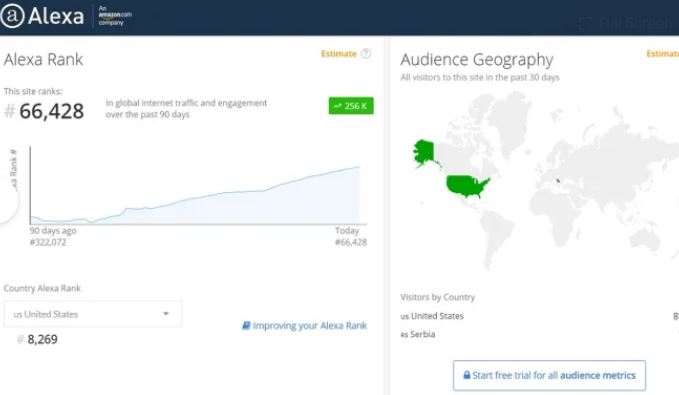Image resolution: width=679 pixels, height=395 pixels.
Task: Click the 'Today' chart label
Action: (x=347, y=230)
